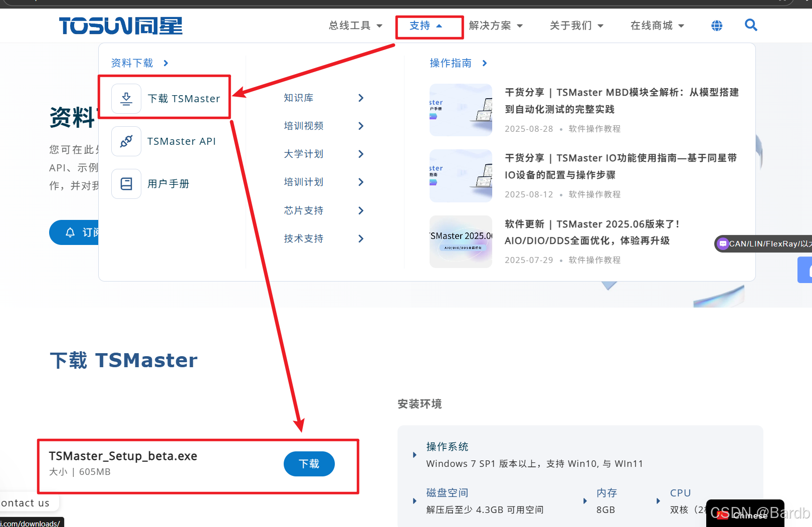Click the 大小 | 605MB text
Screen dimensions: 812x527
click(80, 472)
